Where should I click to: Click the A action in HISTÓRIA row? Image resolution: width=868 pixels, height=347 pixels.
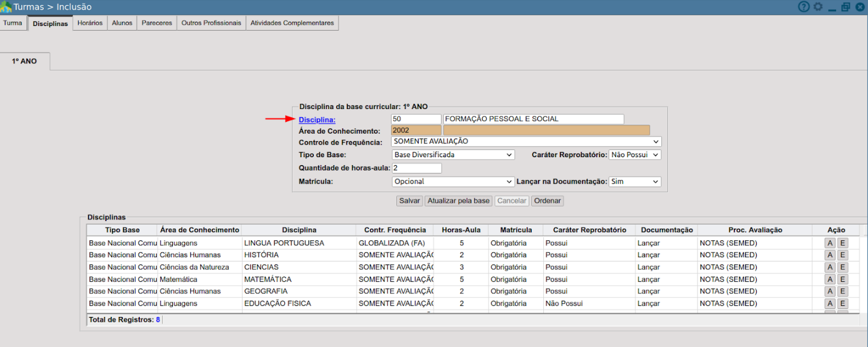click(830, 255)
